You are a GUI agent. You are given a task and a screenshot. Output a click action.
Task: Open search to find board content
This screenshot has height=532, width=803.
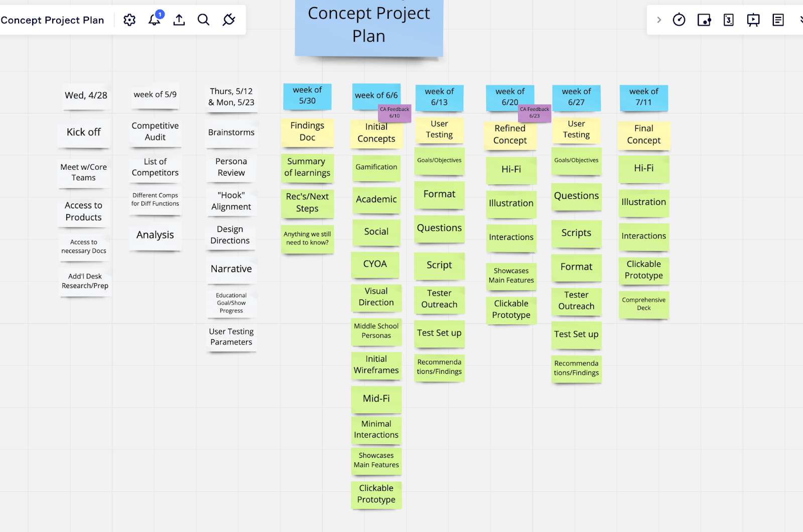(x=203, y=20)
